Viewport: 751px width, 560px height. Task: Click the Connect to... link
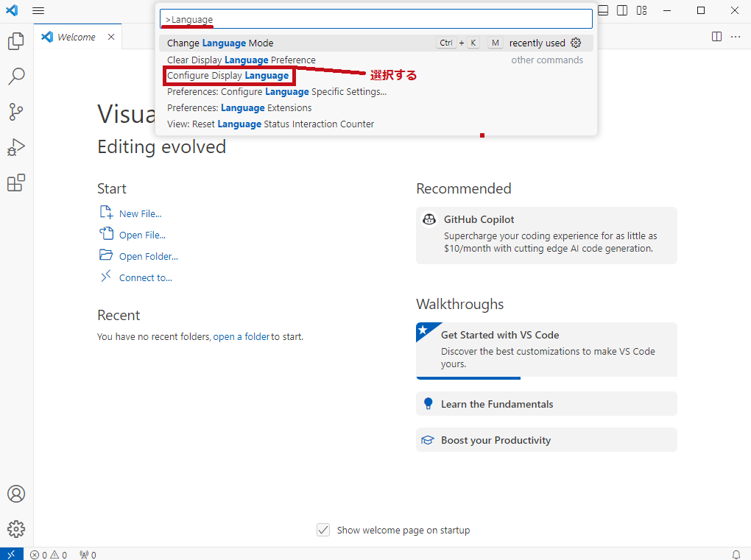(146, 277)
